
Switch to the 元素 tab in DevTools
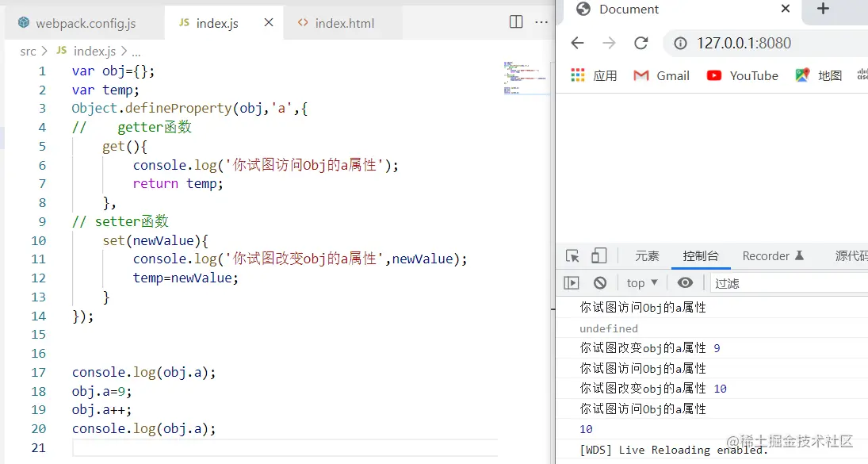pos(646,255)
